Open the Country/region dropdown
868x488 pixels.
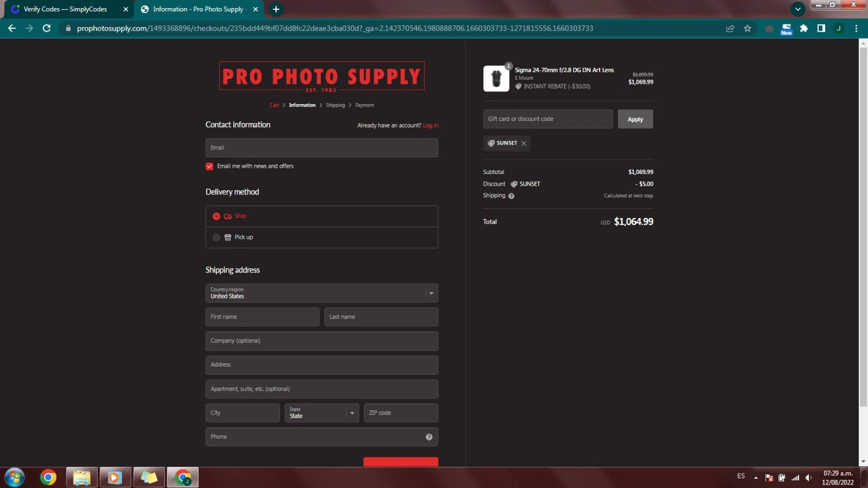tap(322, 293)
